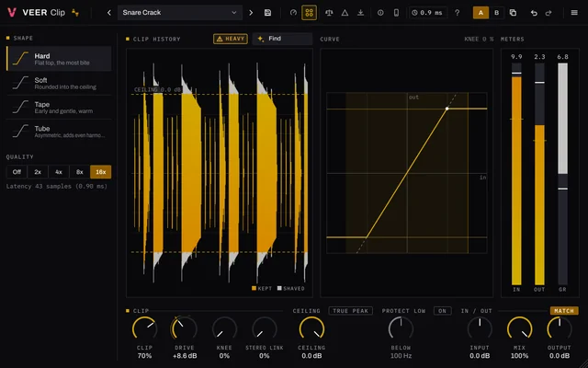This screenshot has width=588, height=368.
Task: Set oversampling quality to 2x
Action: coord(38,172)
